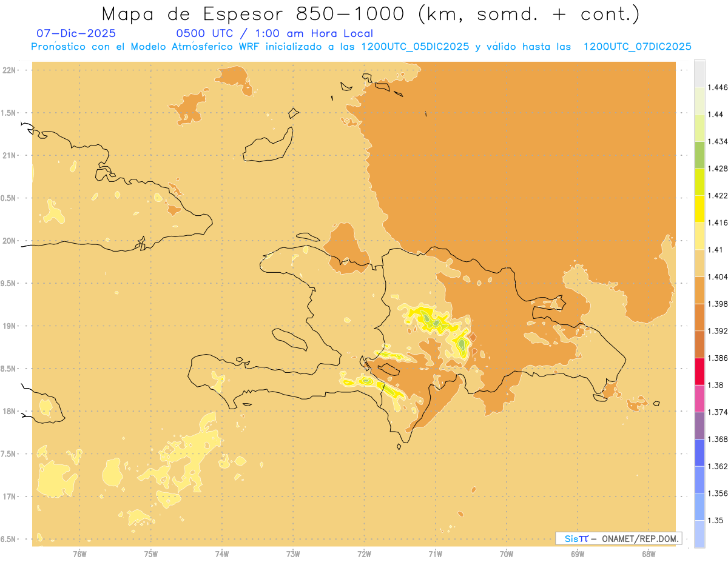The image size is (728, 562).
Task: Click the '72W' longitude label
Action: coord(365,554)
